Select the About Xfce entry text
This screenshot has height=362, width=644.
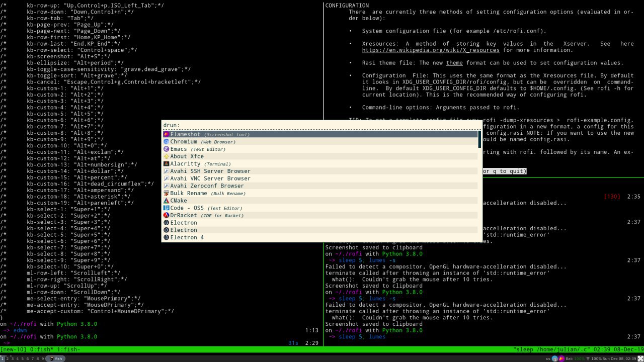pyautogui.click(x=187, y=156)
